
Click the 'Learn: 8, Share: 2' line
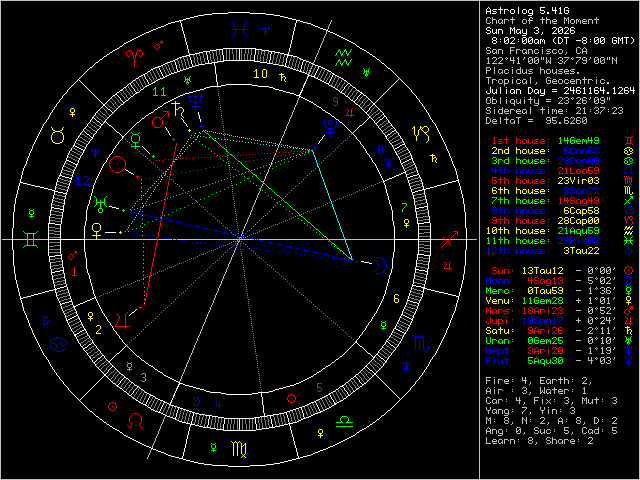(x=539, y=441)
